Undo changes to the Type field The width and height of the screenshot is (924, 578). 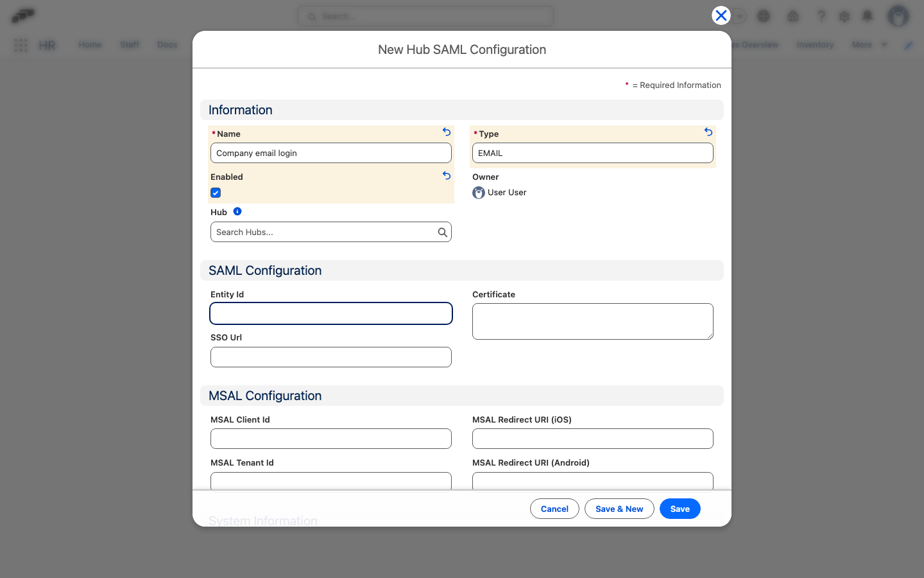pyautogui.click(x=708, y=132)
